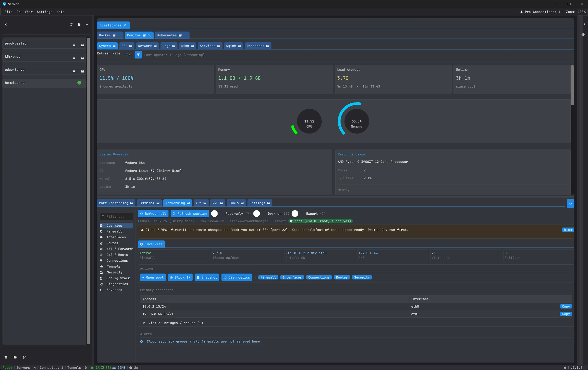This screenshot has width=588, height=370.
Task: Click the Filter input in networking sidebar
Action: click(116, 217)
